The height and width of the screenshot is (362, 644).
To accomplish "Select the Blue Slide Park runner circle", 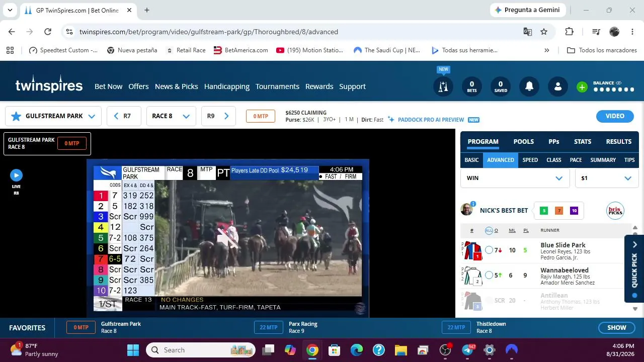I will [489, 250].
